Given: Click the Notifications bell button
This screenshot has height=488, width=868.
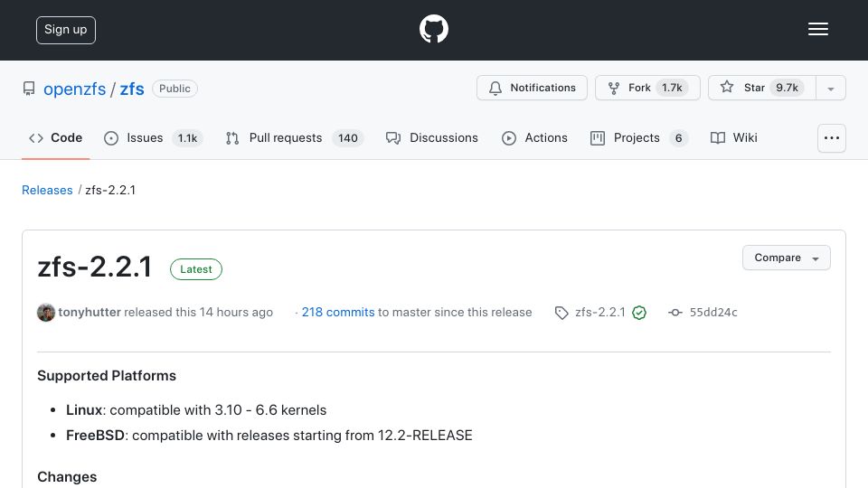Looking at the screenshot, I should click(x=532, y=88).
